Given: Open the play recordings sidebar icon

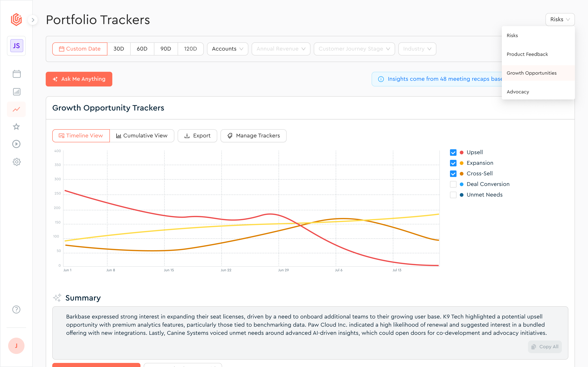Looking at the screenshot, I should tap(17, 144).
